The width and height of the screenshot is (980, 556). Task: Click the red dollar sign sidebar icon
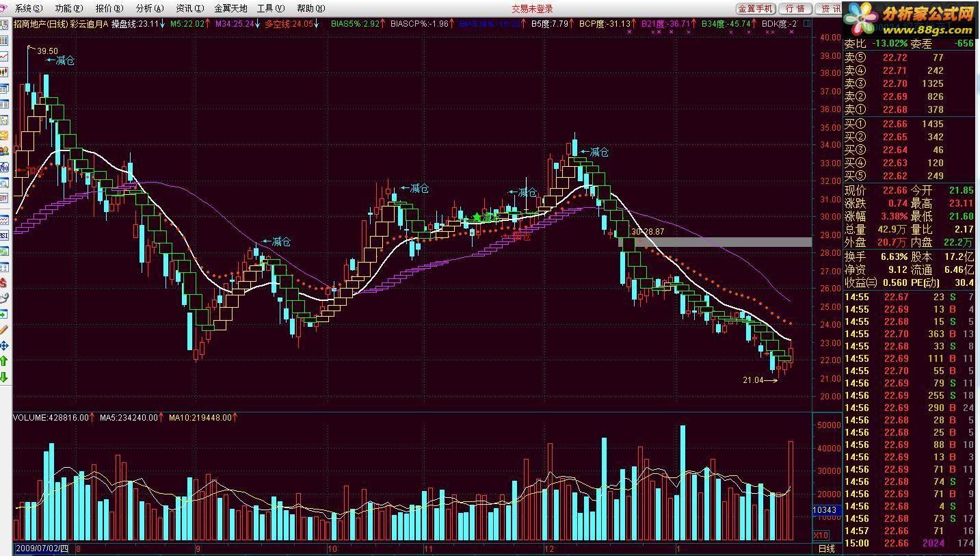5,283
